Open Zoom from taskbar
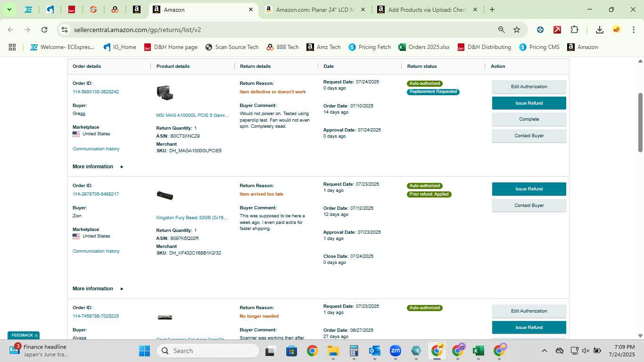Viewport: 644px width, 362px height. pos(395,351)
